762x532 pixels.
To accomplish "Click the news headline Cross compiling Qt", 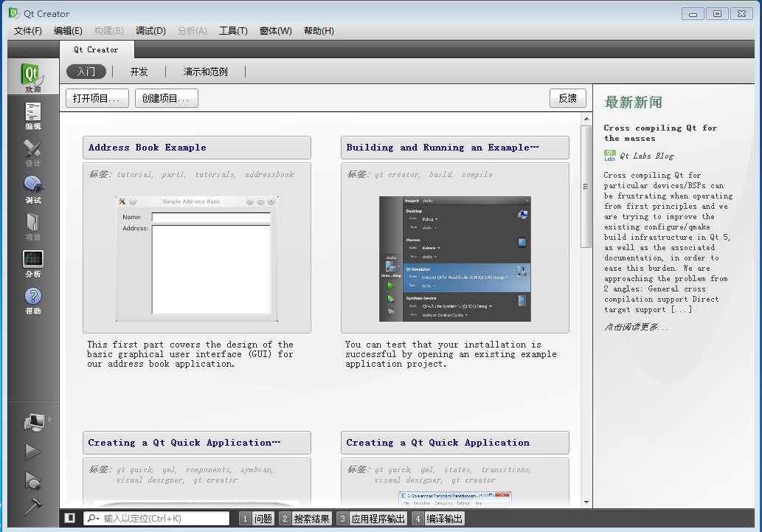I will pos(660,133).
